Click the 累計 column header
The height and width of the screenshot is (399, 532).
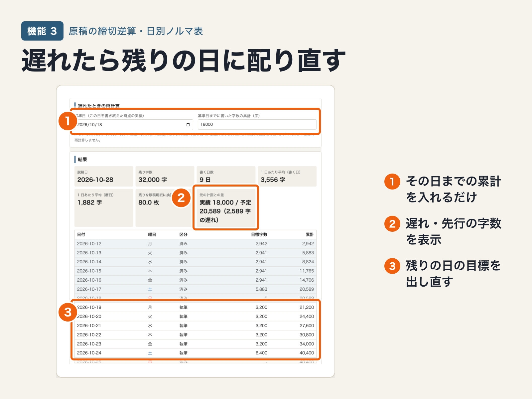[x=310, y=234]
